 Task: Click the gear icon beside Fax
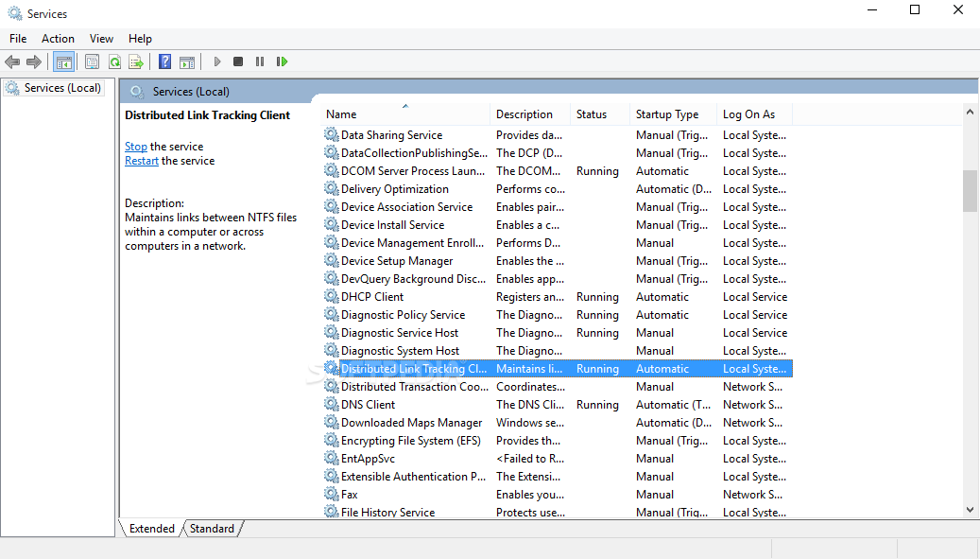[x=332, y=494]
